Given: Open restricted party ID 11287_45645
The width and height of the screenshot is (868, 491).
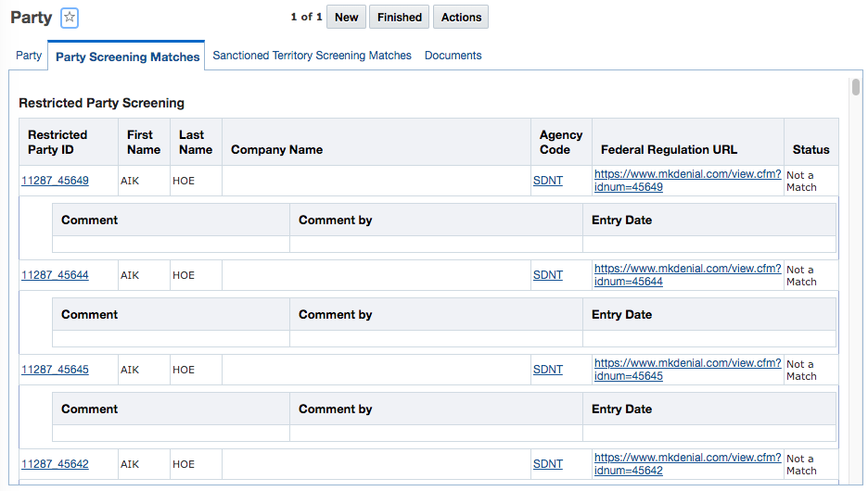Looking at the screenshot, I should coord(55,370).
